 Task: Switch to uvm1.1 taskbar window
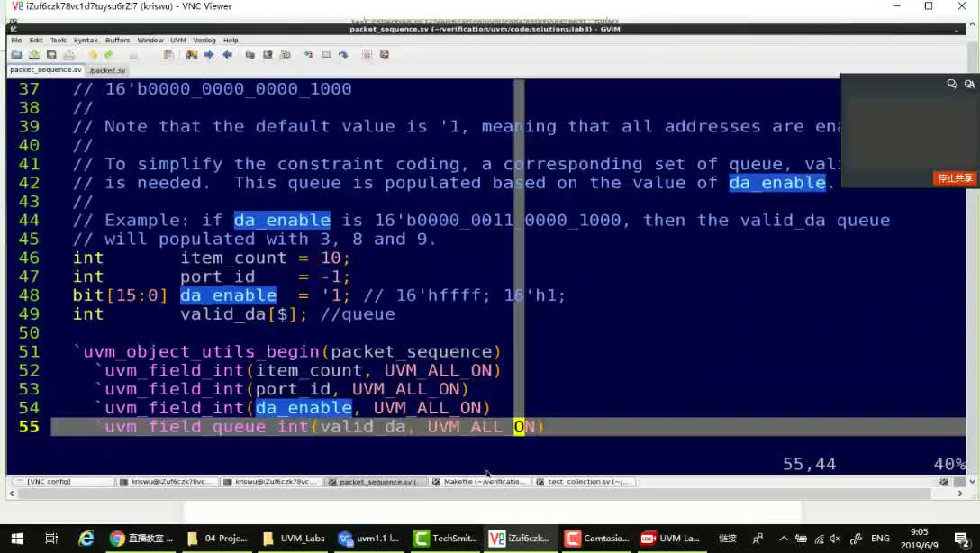pos(368,538)
